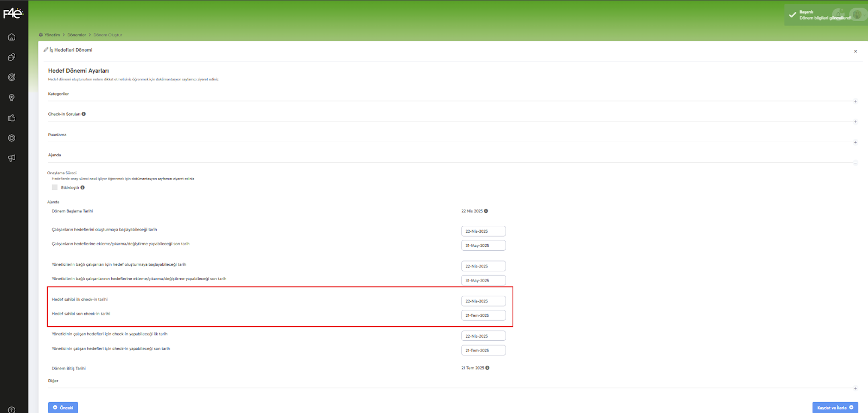
Task: Expand the Puanlama section
Action: [x=855, y=142]
